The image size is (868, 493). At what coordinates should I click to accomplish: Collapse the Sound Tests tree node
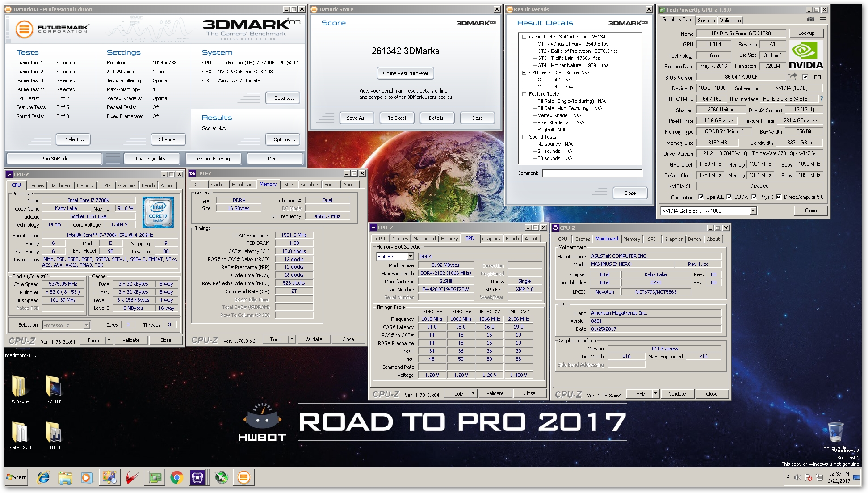524,137
